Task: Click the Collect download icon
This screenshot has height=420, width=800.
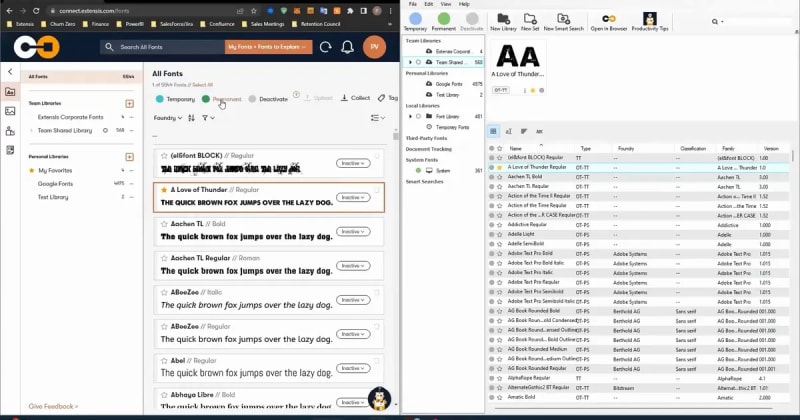Action: (x=344, y=98)
